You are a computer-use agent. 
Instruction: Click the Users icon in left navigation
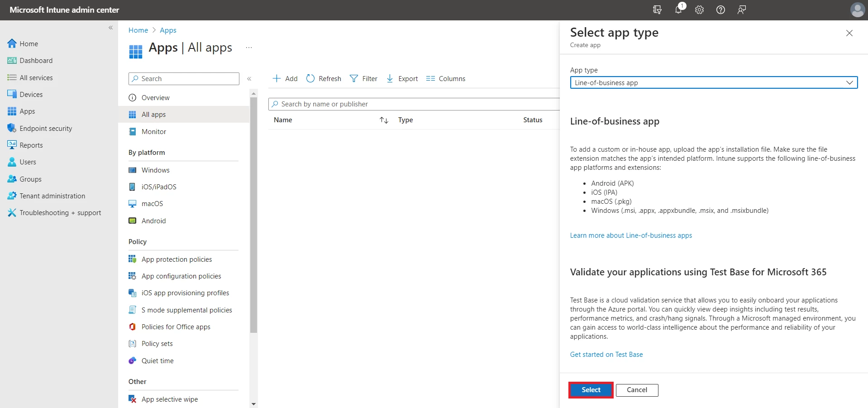click(12, 162)
